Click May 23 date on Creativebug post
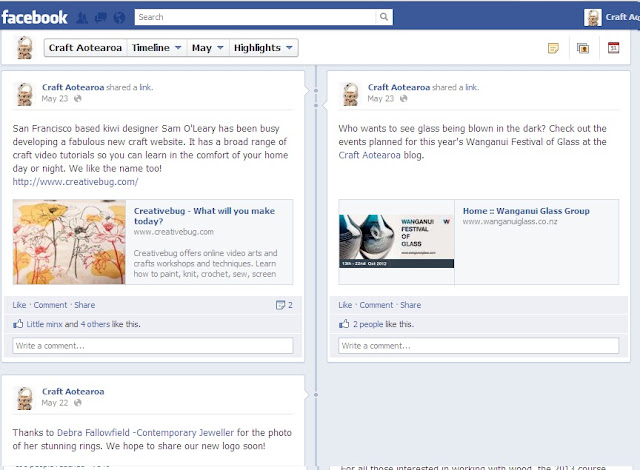640x470 pixels. [x=55, y=98]
